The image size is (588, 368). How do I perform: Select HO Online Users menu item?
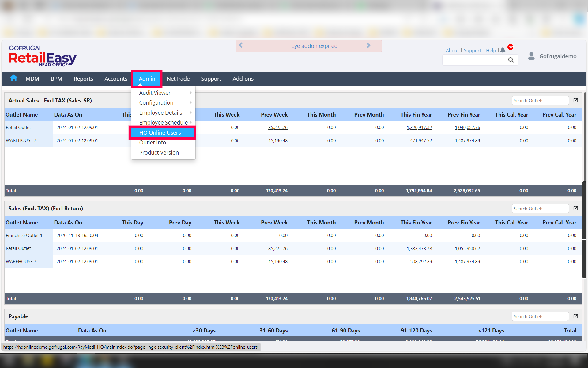(x=160, y=132)
